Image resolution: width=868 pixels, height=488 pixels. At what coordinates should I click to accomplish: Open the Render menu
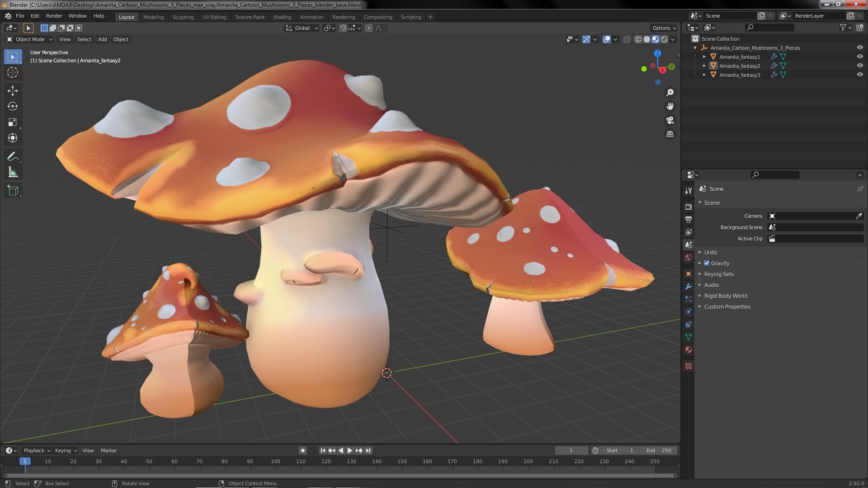pos(54,16)
